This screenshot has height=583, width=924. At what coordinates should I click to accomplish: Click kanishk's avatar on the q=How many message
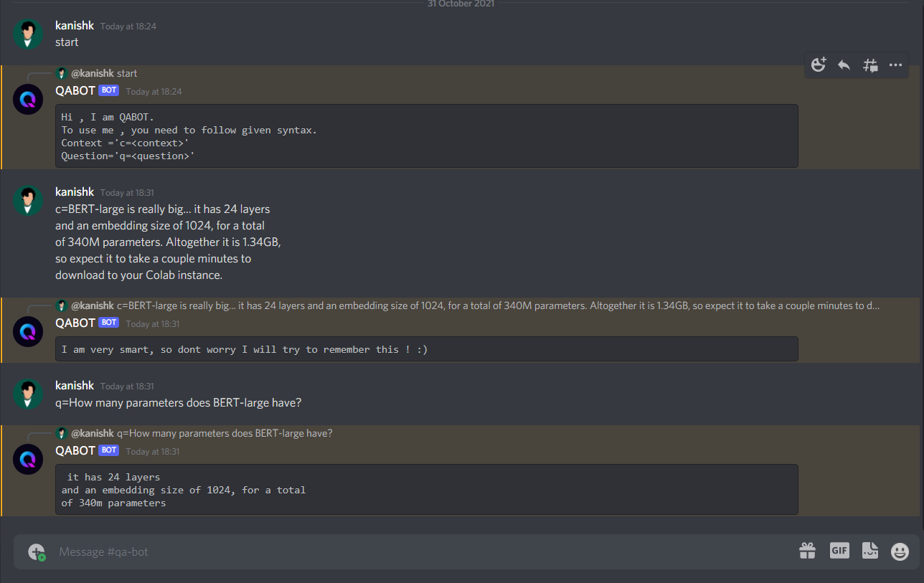28,394
